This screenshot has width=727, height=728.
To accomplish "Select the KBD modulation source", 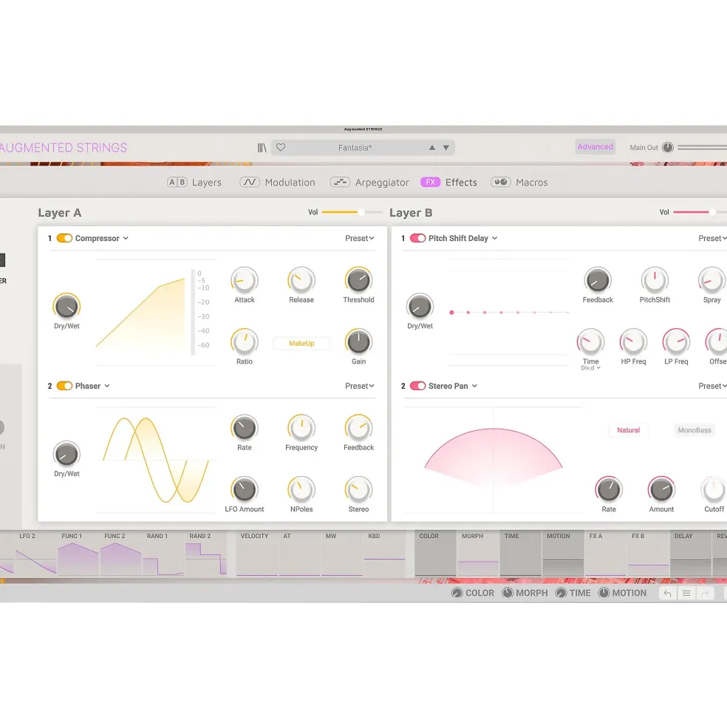I will [384, 554].
